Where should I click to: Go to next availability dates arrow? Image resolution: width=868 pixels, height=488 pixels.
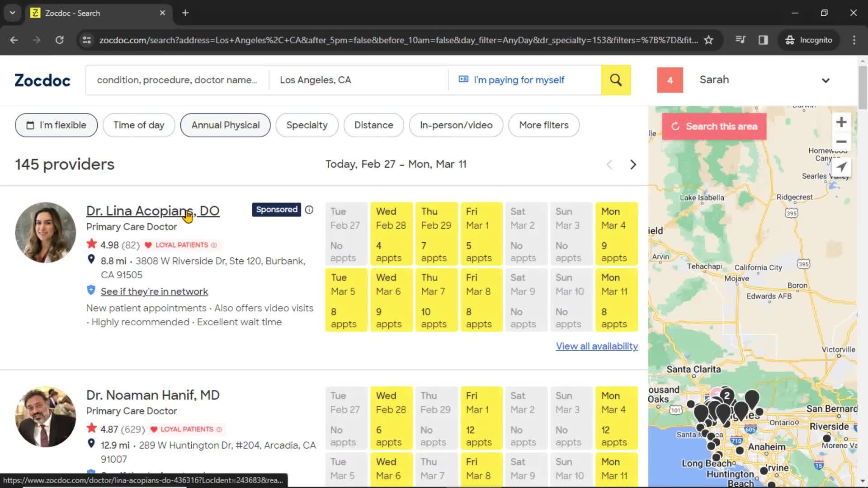pos(633,164)
